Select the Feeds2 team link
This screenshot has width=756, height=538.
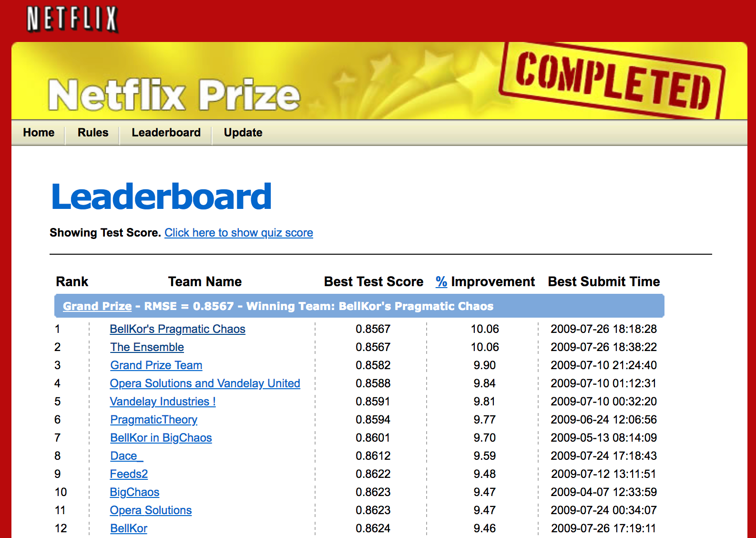point(129,474)
